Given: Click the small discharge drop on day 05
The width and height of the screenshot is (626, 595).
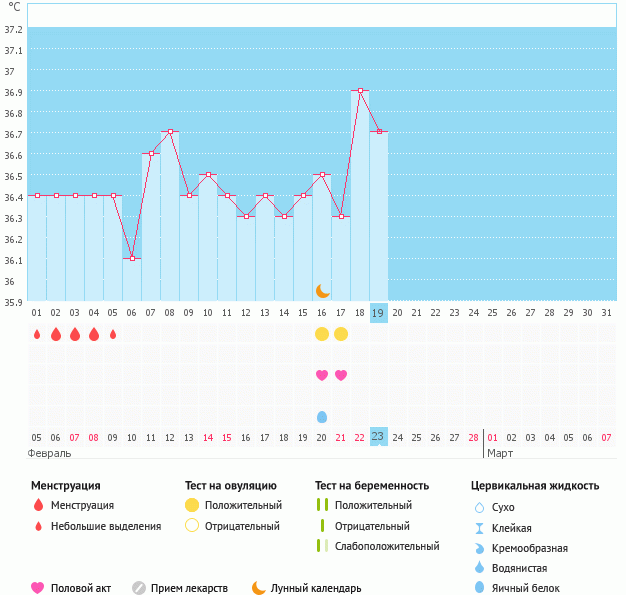Looking at the screenshot, I should pyautogui.click(x=113, y=334).
